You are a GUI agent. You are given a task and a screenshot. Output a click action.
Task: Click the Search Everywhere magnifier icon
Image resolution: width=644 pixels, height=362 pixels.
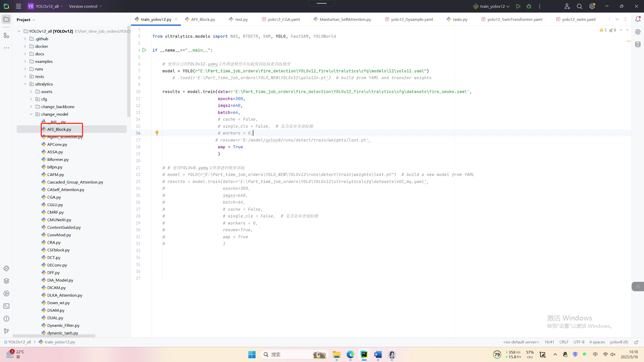579,6
